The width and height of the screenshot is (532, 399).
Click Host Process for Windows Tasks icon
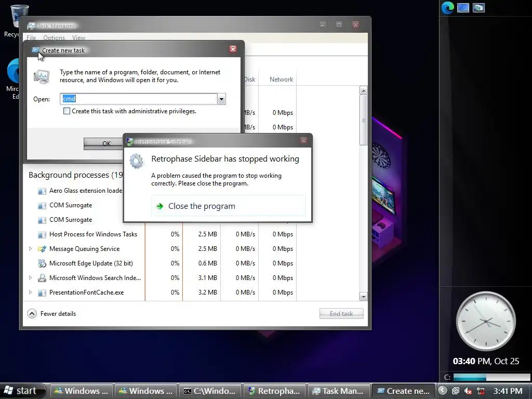click(x=42, y=235)
